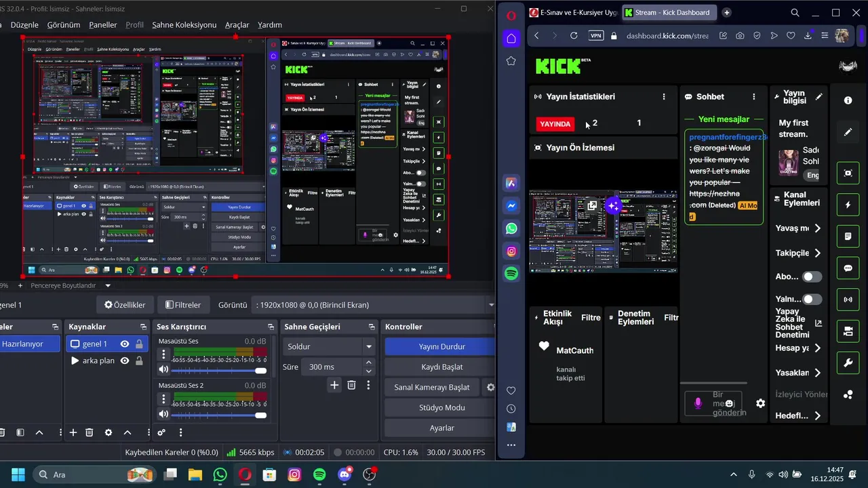Open source Filtreler button
The height and width of the screenshot is (488, 868).
click(x=183, y=305)
